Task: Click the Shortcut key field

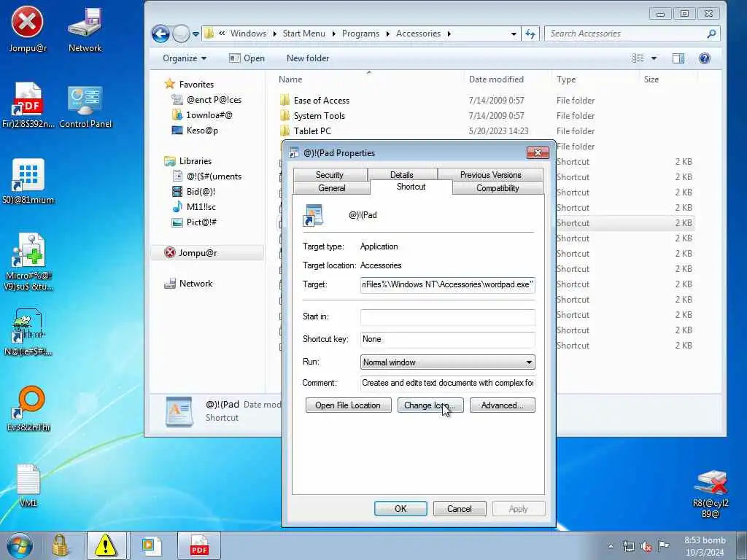Action: click(x=447, y=340)
